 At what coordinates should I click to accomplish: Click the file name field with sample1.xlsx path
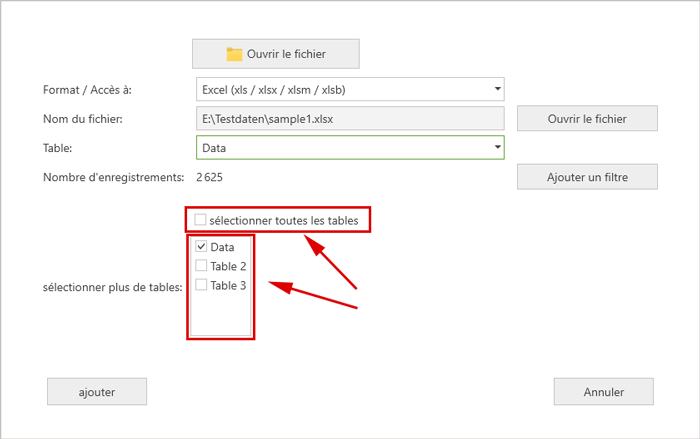(x=350, y=119)
